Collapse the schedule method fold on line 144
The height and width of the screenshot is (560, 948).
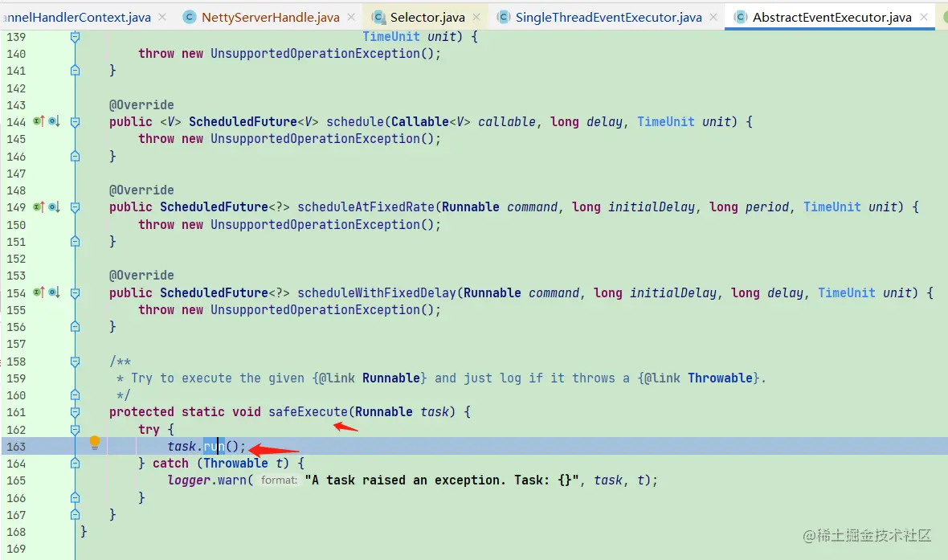[75, 122]
